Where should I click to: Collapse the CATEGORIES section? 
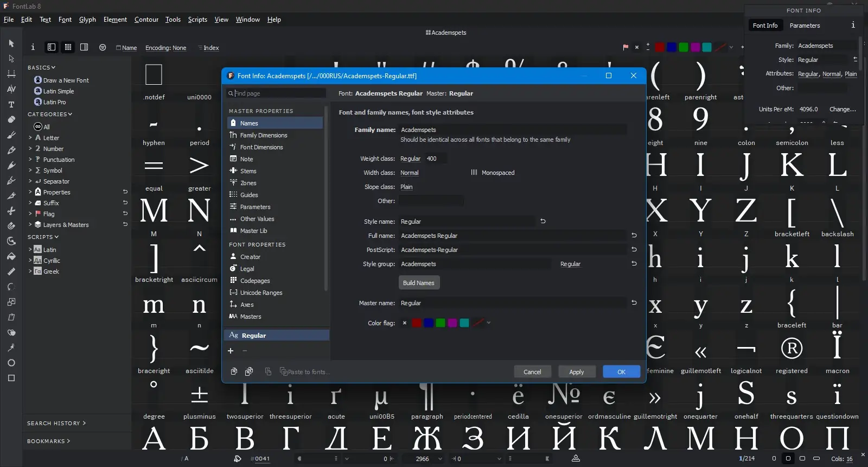point(50,114)
